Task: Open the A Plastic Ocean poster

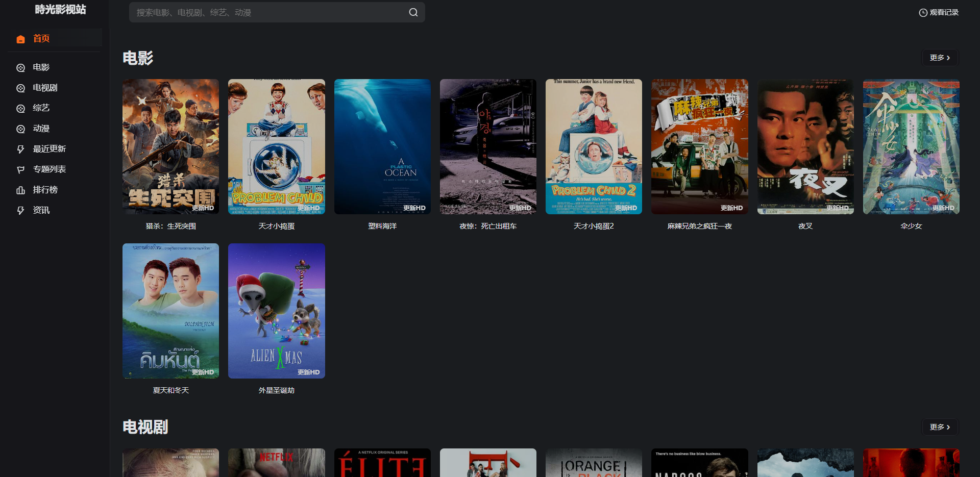Action: (x=382, y=146)
